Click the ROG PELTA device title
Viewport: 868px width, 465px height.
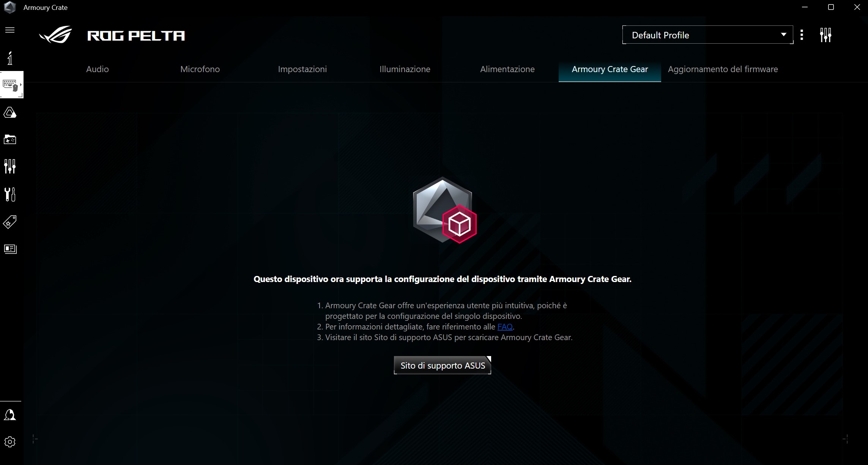136,36
